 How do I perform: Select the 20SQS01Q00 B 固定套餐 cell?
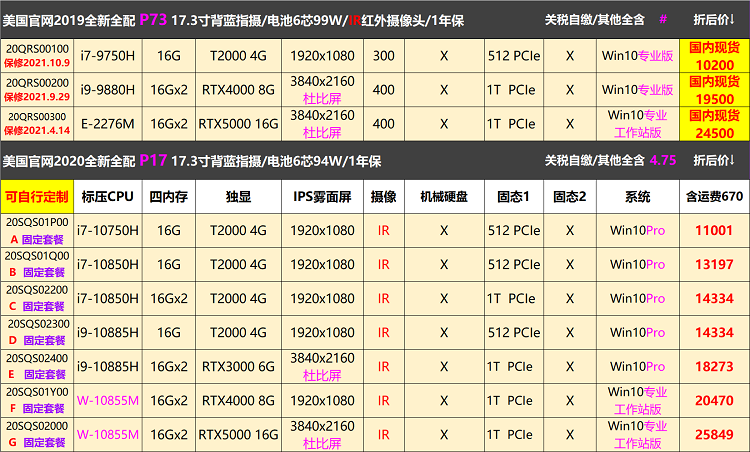pos(37,265)
